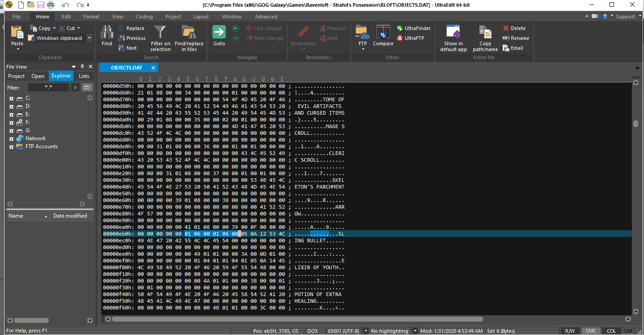Open document list dropdown arrow at tab bar
The height and width of the screenshot is (335, 644).
[x=637, y=68]
